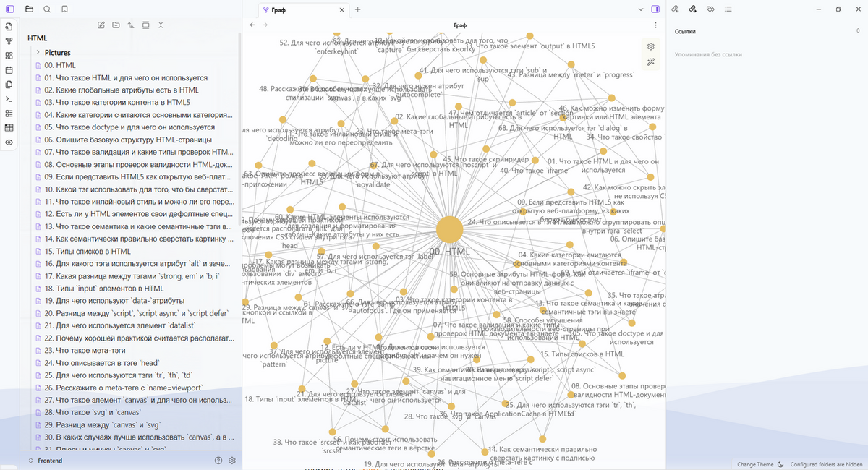Open note 15. Типы списков в HTML
The width and height of the screenshot is (868, 470).
click(x=87, y=251)
